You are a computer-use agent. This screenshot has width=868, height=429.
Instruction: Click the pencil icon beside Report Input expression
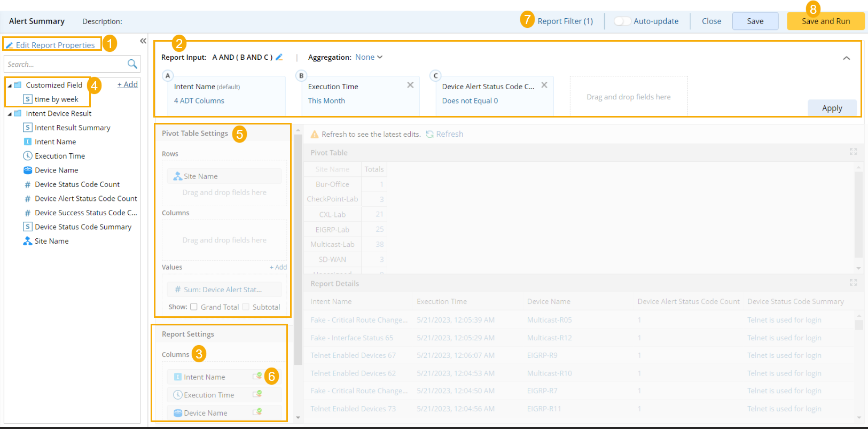[279, 57]
